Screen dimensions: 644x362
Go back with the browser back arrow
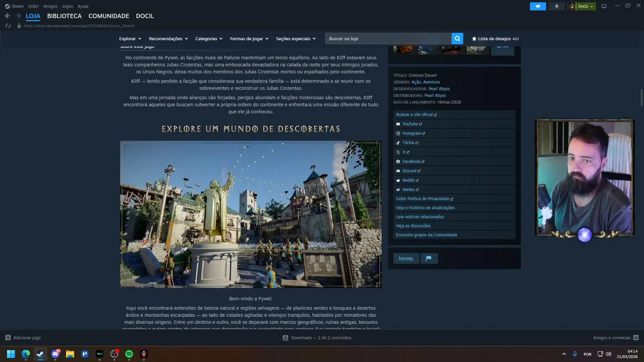(8, 16)
